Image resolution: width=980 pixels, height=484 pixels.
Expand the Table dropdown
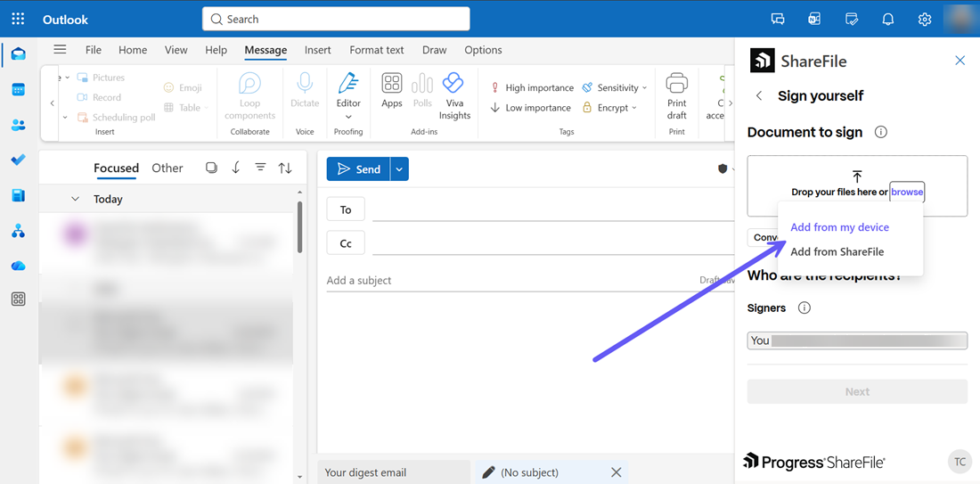coord(207,108)
